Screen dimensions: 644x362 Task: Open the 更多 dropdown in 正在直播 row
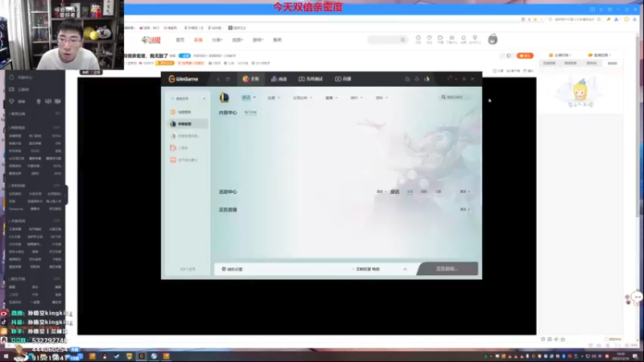(465, 209)
